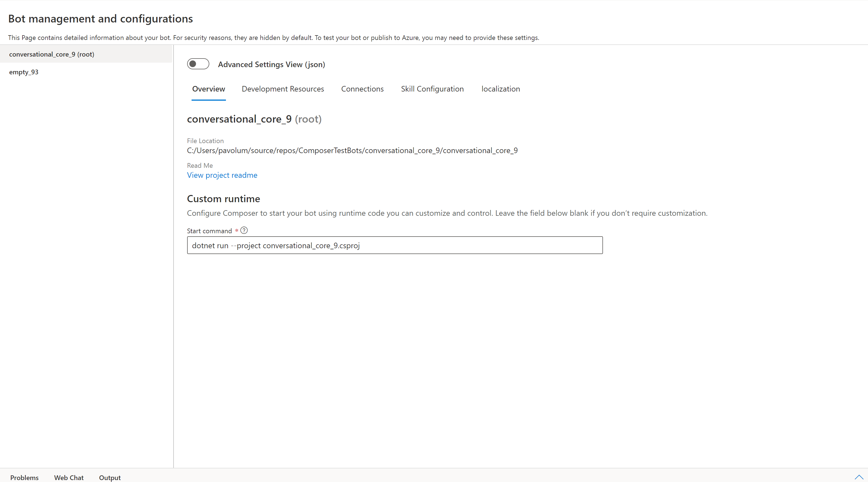Click the conversational_core_9 (root) heading
The width and height of the screenshot is (868, 482).
pyautogui.click(x=254, y=119)
